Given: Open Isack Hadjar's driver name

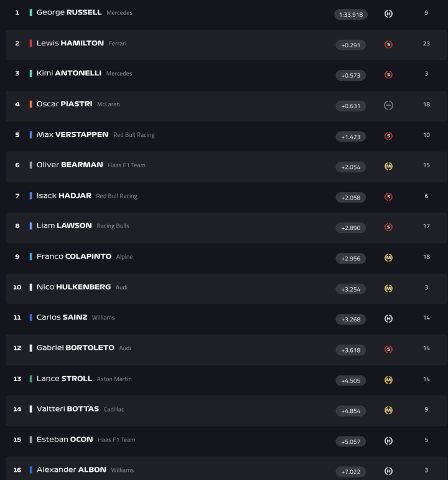Looking at the screenshot, I should [63, 196].
